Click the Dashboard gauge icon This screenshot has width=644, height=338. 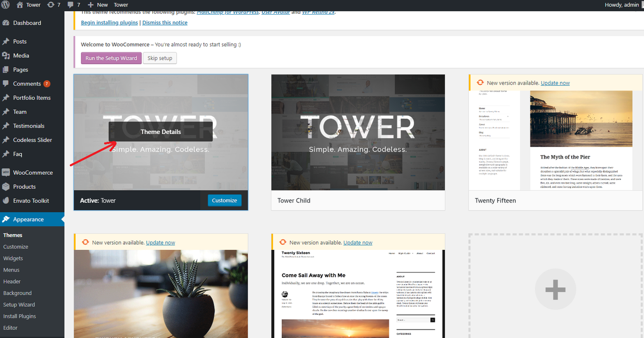(x=6, y=23)
